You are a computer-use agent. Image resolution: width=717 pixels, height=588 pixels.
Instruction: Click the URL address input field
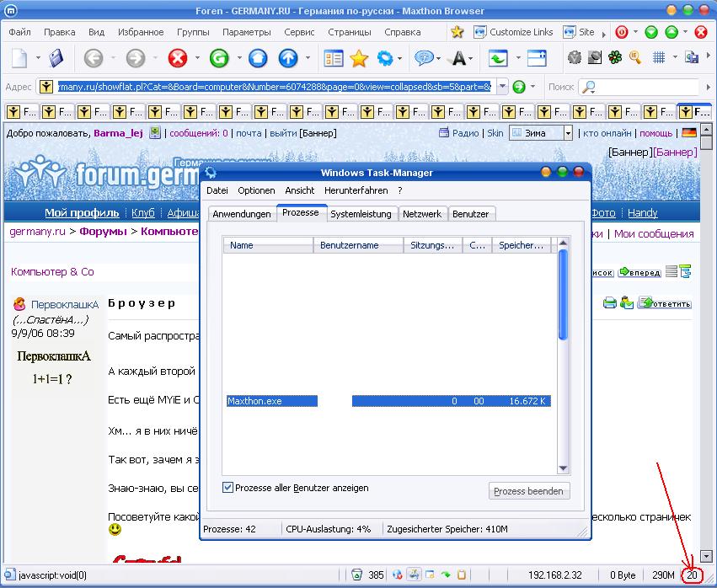point(275,87)
